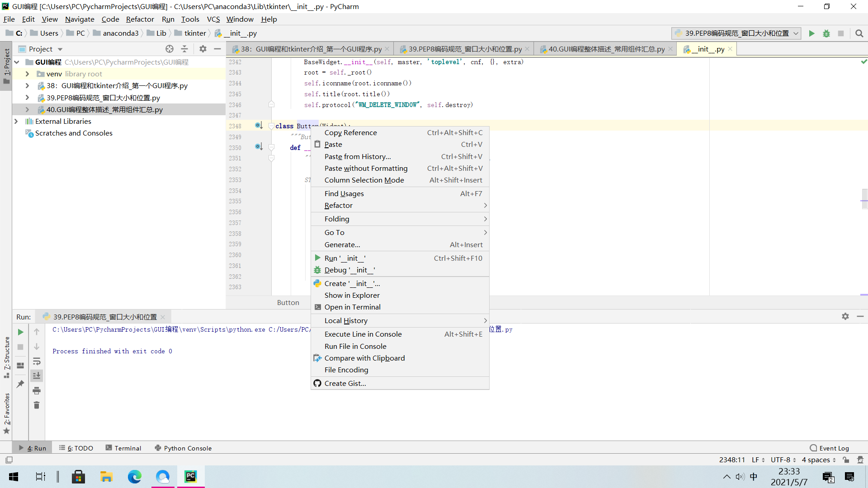Open the VCS menu

coord(213,19)
